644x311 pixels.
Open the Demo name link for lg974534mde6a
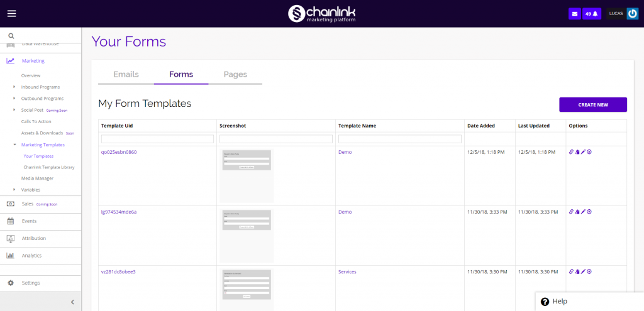[345, 212]
